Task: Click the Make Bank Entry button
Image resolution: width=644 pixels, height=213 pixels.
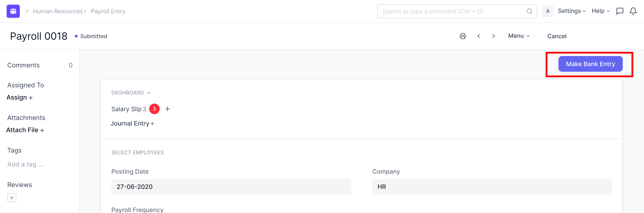Action: click(x=590, y=64)
